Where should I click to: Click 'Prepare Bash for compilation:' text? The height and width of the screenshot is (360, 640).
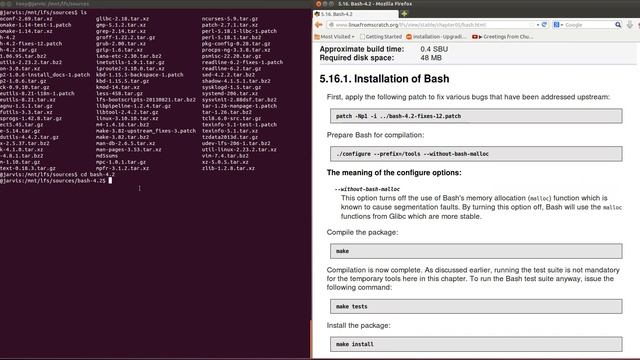(x=375, y=135)
